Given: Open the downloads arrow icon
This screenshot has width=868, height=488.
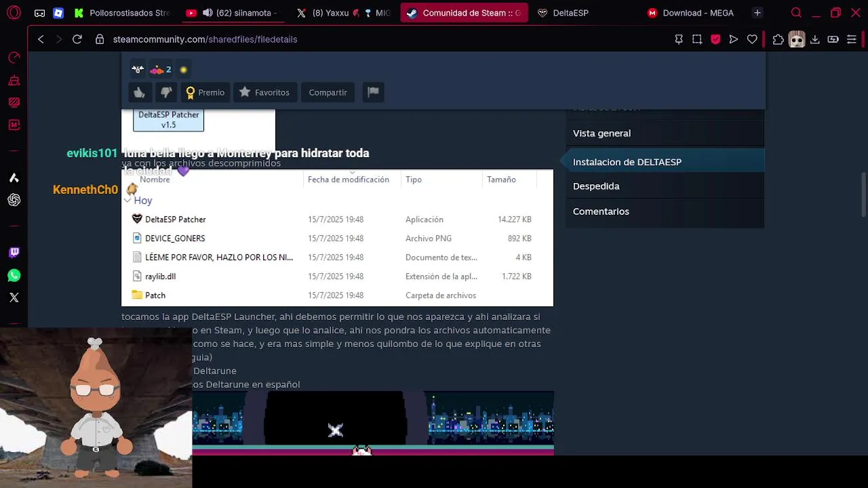Looking at the screenshot, I should [815, 39].
